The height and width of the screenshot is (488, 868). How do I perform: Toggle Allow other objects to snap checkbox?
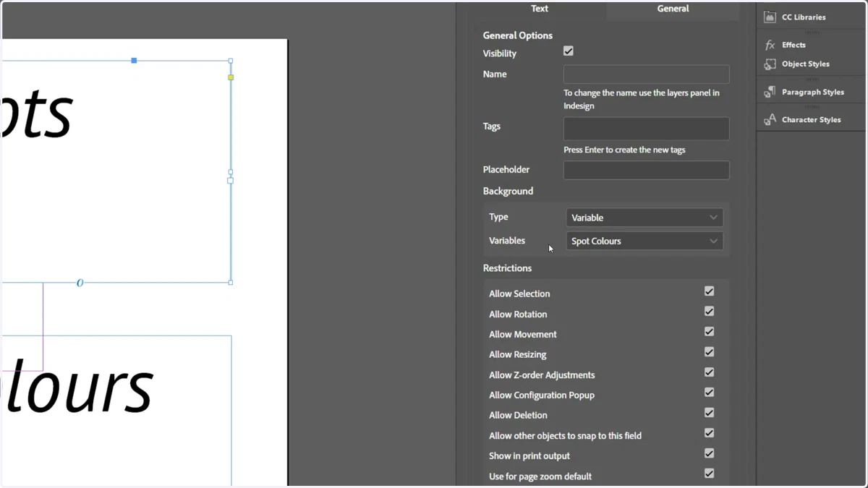[x=710, y=433]
